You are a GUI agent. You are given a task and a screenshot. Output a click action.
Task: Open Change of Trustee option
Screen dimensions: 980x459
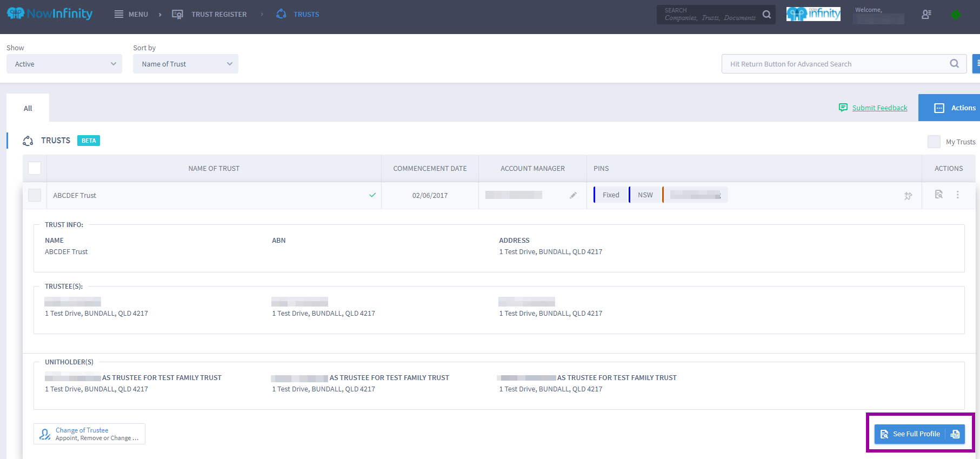[89, 434]
